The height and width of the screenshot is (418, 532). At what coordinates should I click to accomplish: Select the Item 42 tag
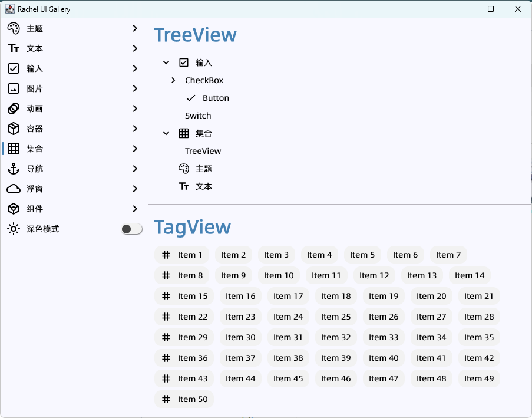[479, 358]
